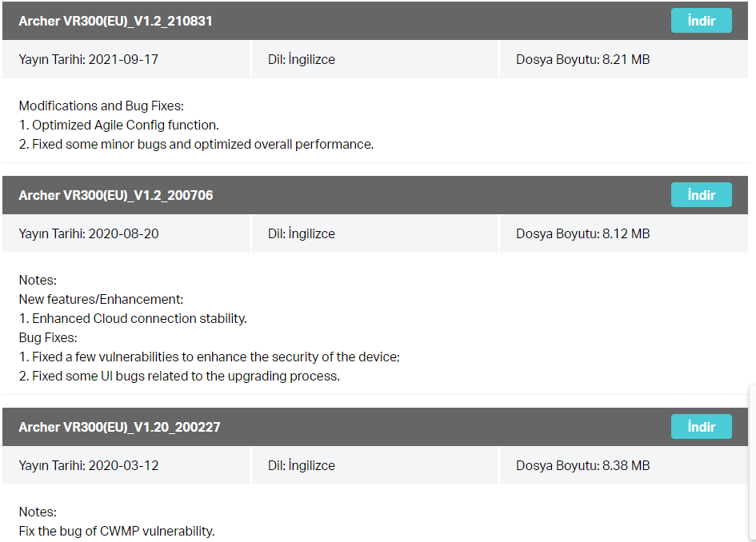Click the CWMP vulnerability fix note

point(117,532)
